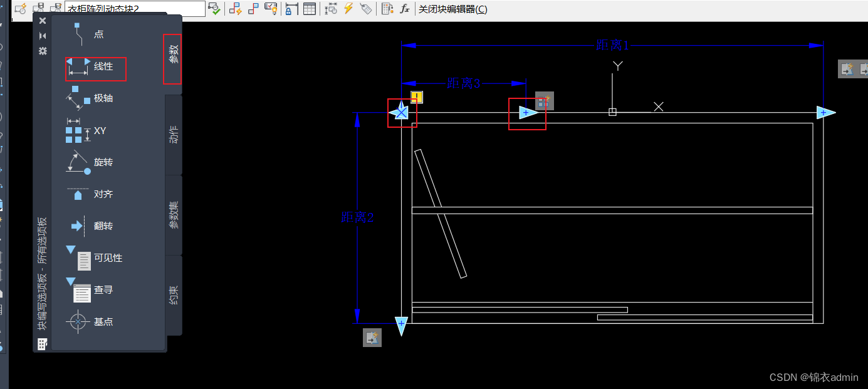Viewport: 868px width, 389px height.
Task: Select the 基点 (Base point) parameter tool
Action: point(90,321)
